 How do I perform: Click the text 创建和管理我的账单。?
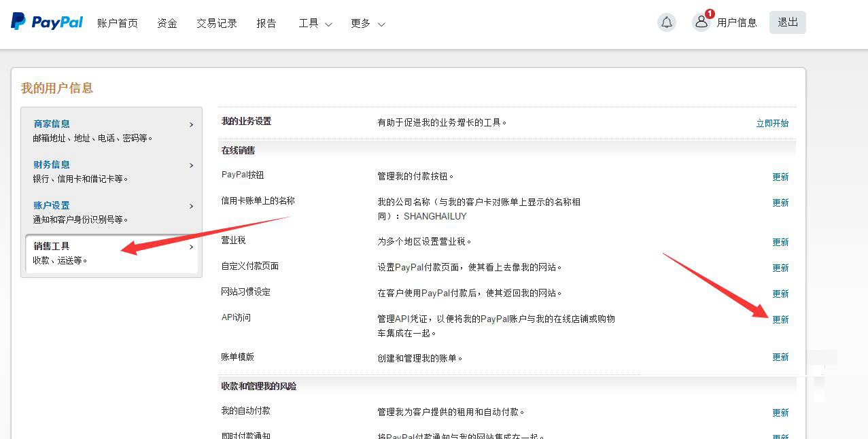[x=420, y=358]
